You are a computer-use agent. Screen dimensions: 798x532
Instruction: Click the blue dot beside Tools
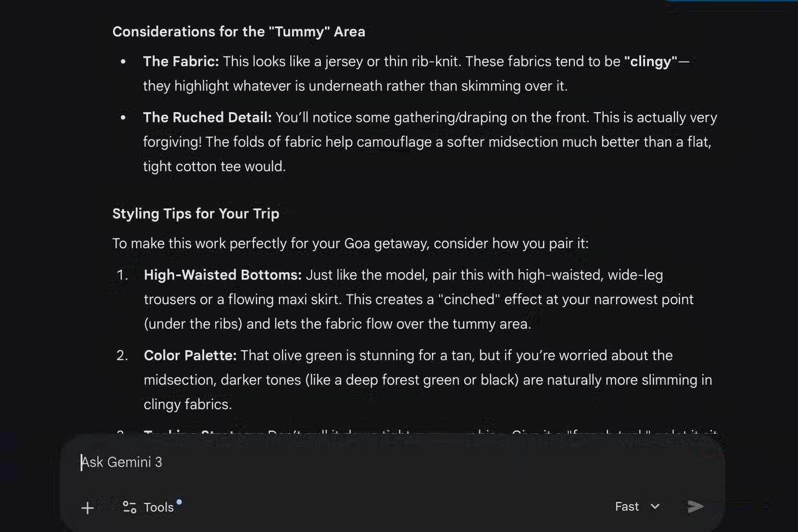tap(179, 502)
